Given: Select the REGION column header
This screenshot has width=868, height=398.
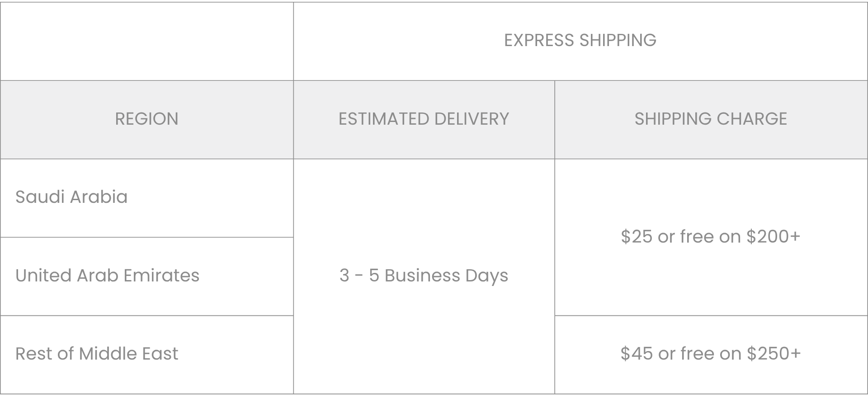Looking at the screenshot, I should click(x=146, y=119).
